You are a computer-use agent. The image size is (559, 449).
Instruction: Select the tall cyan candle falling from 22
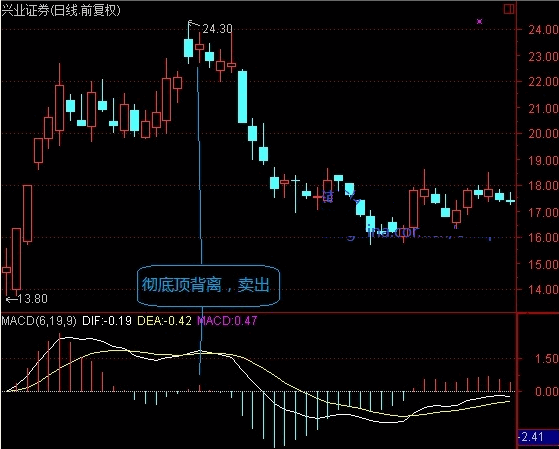[x=242, y=97]
